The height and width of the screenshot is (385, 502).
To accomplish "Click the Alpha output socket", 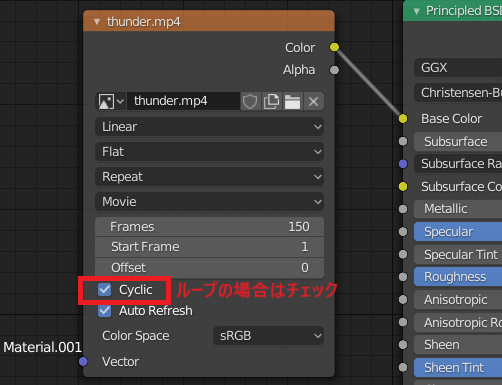I will coord(334,70).
